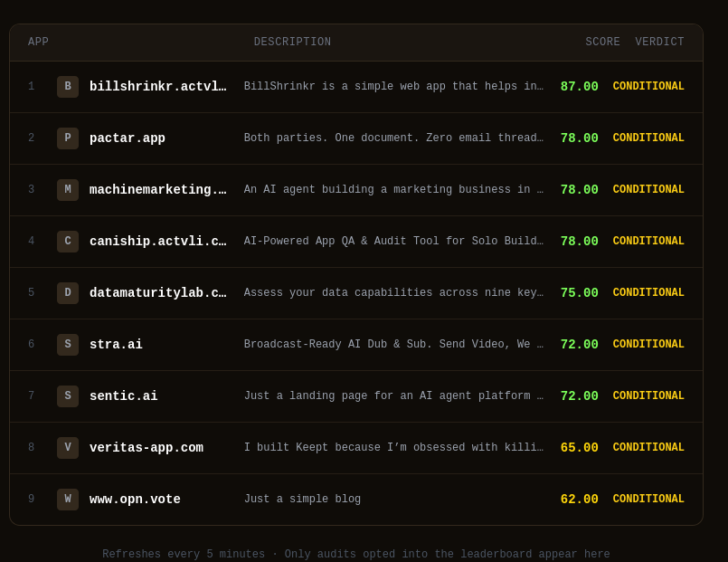Image resolution: width=728 pixels, height=562 pixels.
Task: Open the datamaturitylab.c… entry
Action: (158, 293)
